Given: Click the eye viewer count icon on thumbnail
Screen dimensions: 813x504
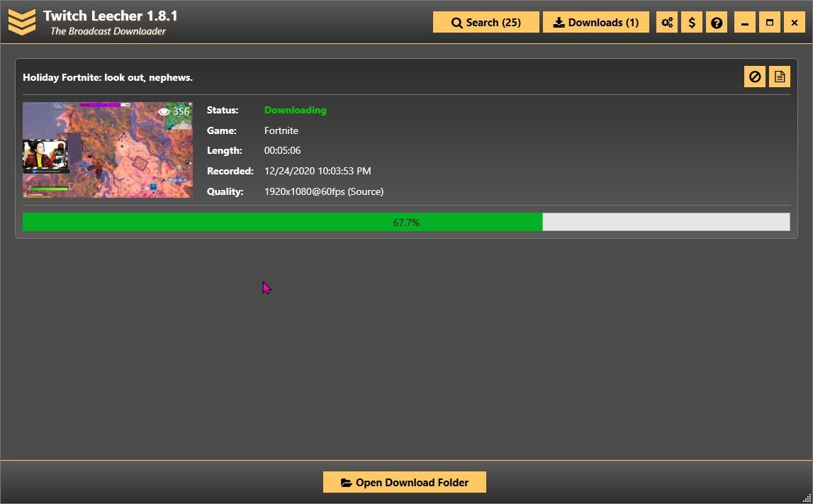Looking at the screenshot, I should tap(164, 111).
